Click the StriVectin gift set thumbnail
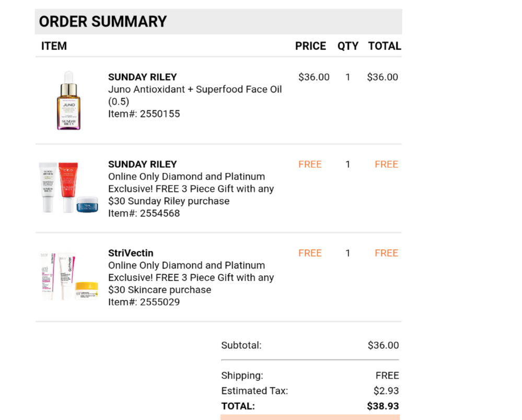 68,276
